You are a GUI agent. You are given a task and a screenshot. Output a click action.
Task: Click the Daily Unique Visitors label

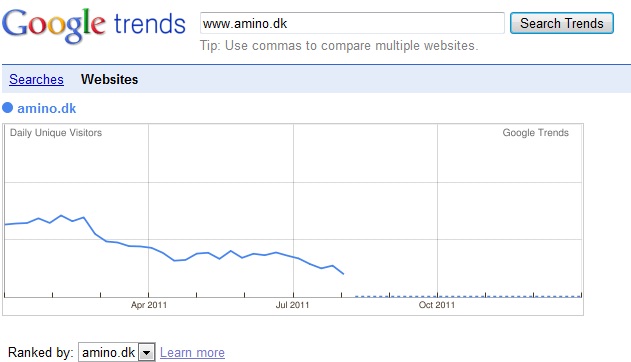click(x=56, y=133)
